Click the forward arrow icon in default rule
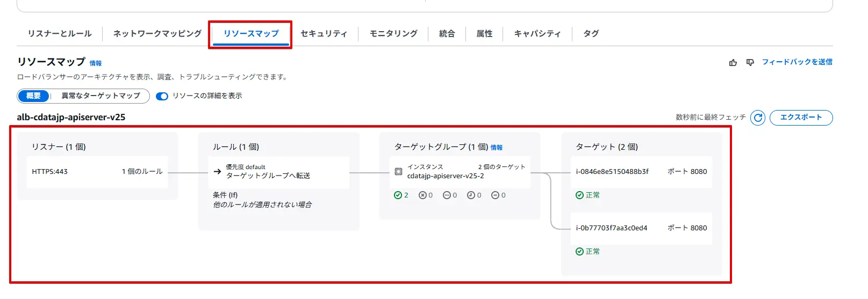This screenshot has width=868, height=299. 217,172
